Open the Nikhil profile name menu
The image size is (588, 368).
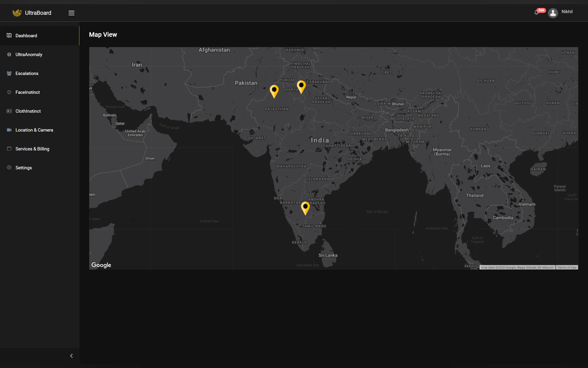[567, 12]
